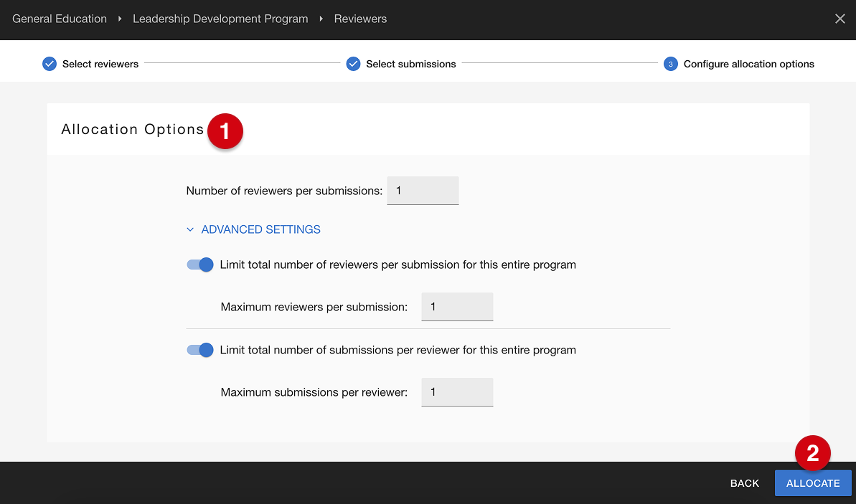Open Leadership Development Program breadcrumb
The height and width of the screenshot is (504, 856).
point(220,19)
